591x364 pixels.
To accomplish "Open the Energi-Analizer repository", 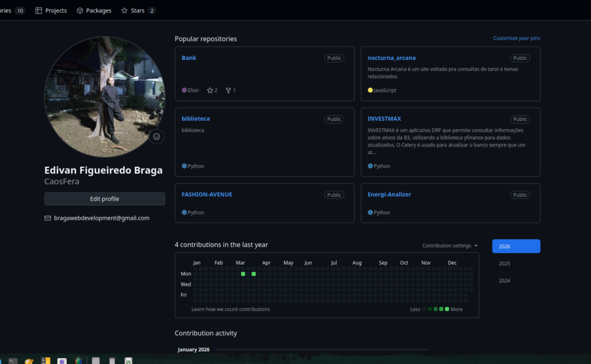I will coord(389,194).
